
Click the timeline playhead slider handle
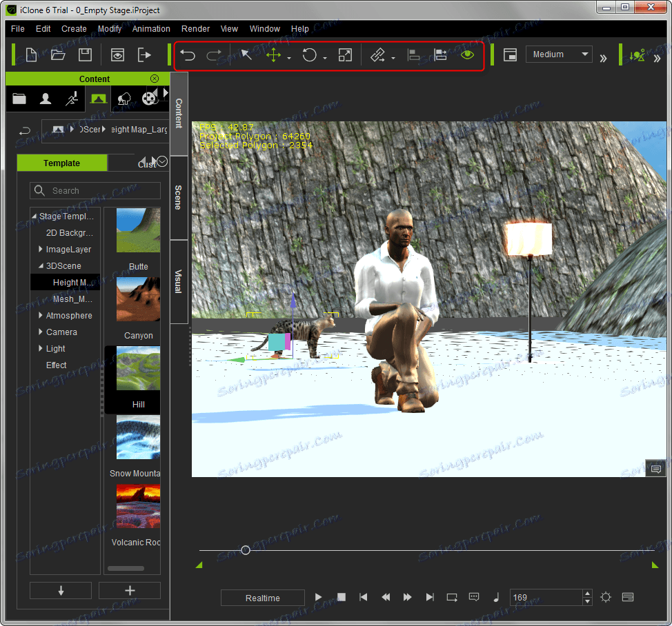[x=245, y=549]
